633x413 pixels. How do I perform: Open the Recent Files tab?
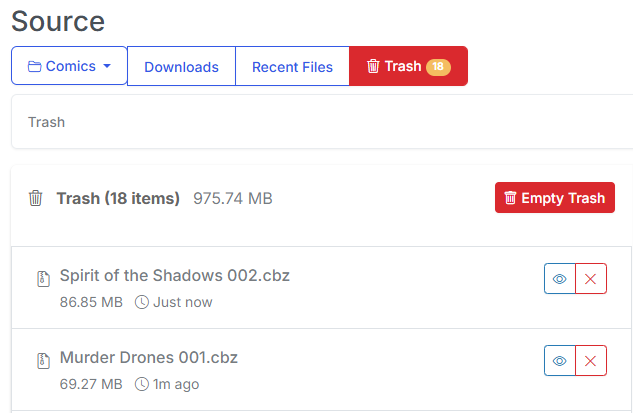coord(292,67)
